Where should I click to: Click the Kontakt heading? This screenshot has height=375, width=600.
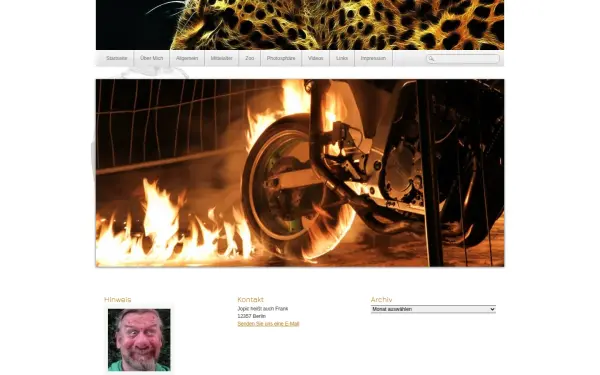(251, 300)
